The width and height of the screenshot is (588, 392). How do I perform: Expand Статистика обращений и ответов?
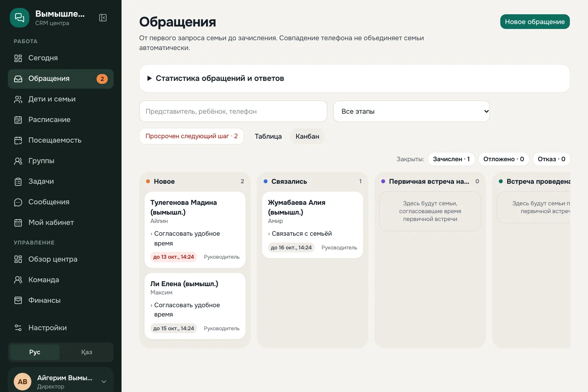(x=355, y=78)
